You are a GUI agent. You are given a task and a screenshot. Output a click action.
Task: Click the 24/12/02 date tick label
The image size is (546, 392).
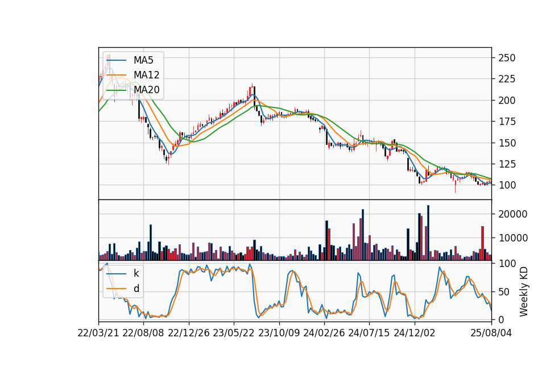coord(415,333)
